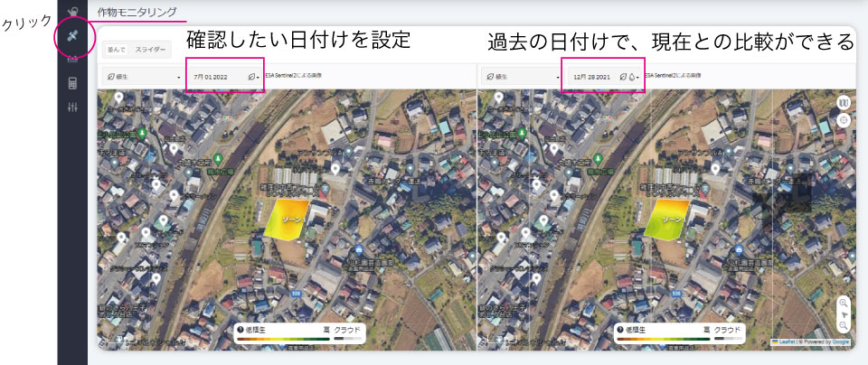Open right map 植生 layer dropdown
868x365 pixels.
click(x=523, y=77)
